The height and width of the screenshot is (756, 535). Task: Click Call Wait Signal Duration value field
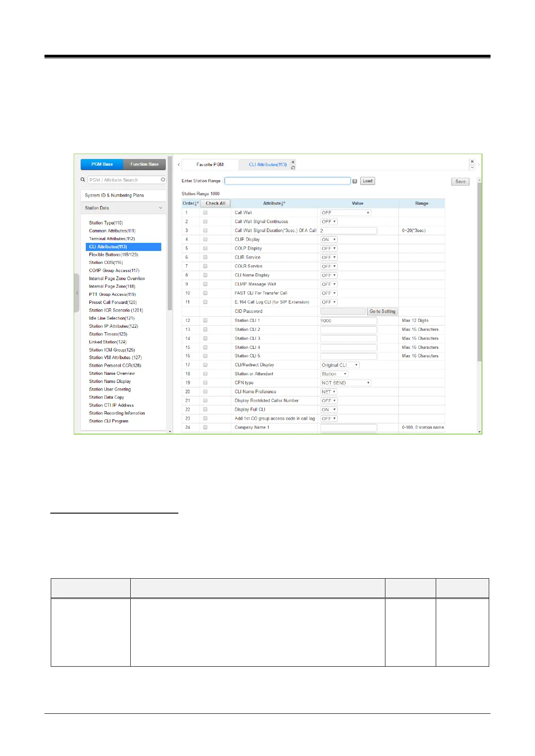[x=349, y=231]
